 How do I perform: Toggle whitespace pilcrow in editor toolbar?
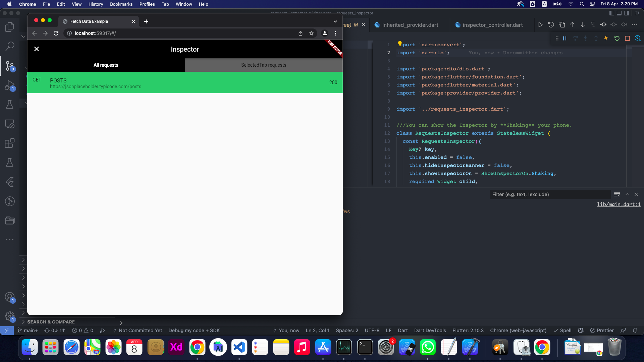(x=593, y=24)
